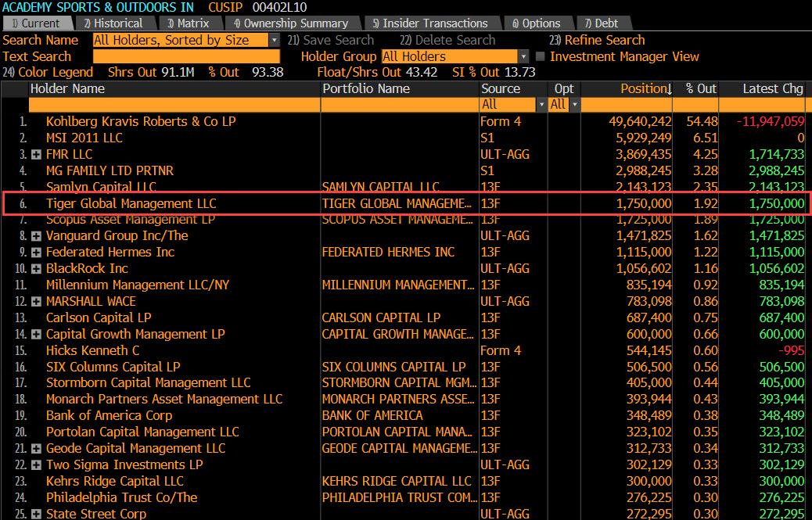The height and width of the screenshot is (520, 812).
Task: Click the % Out value 54.48
Action: click(702, 121)
